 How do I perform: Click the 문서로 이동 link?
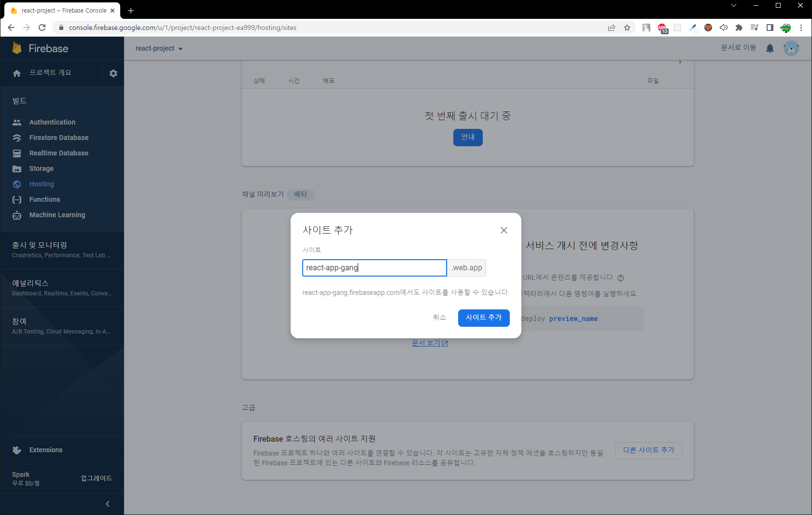coord(739,48)
